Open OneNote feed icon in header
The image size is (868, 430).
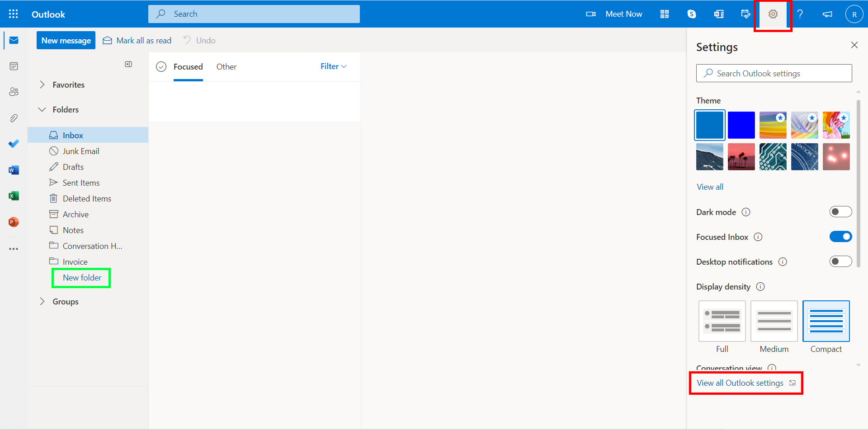click(719, 14)
